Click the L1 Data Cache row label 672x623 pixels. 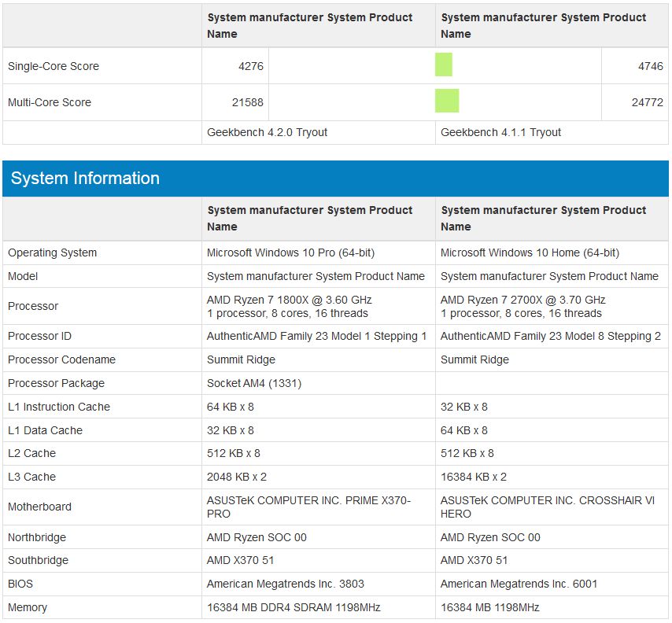coord(45,430)
